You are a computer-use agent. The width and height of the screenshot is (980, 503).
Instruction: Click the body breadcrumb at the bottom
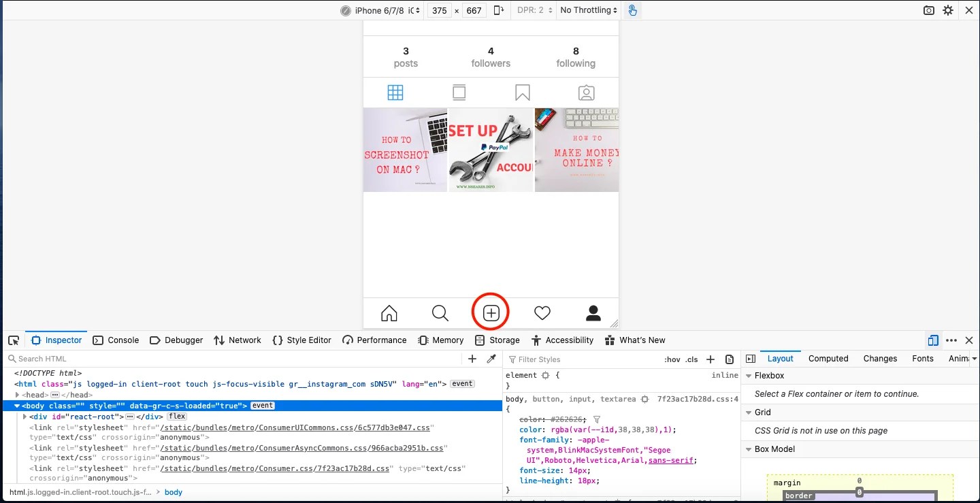coord(174,491)
